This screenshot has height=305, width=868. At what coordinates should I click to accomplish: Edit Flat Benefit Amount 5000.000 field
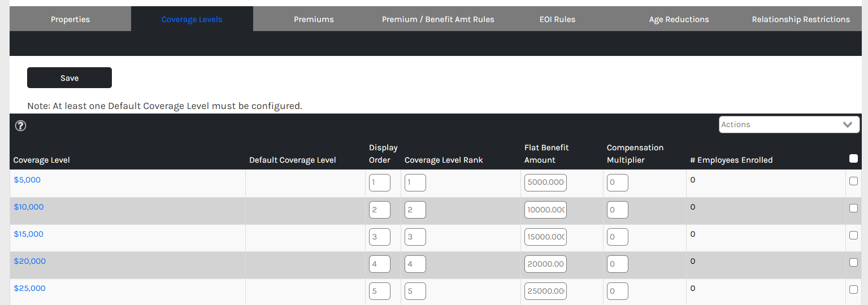545,183
